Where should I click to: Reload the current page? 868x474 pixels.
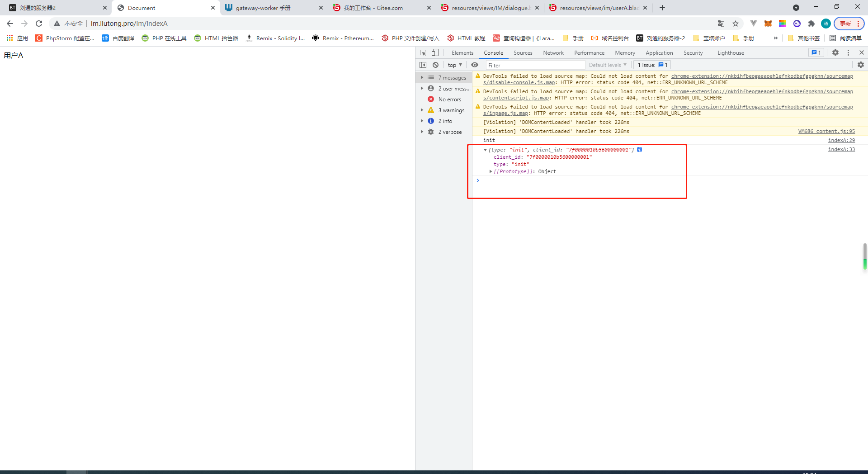pyautogui.click(x=39, y=24)
